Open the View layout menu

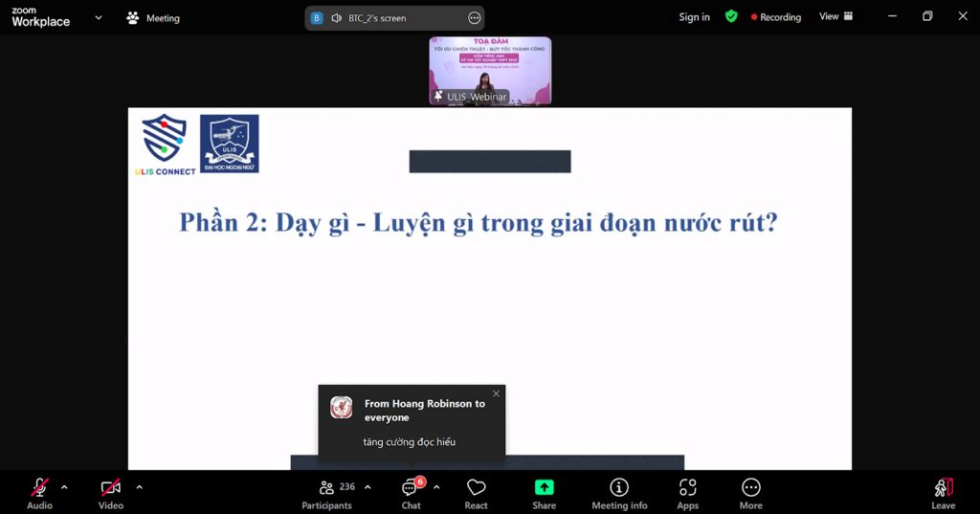[835, 16]
